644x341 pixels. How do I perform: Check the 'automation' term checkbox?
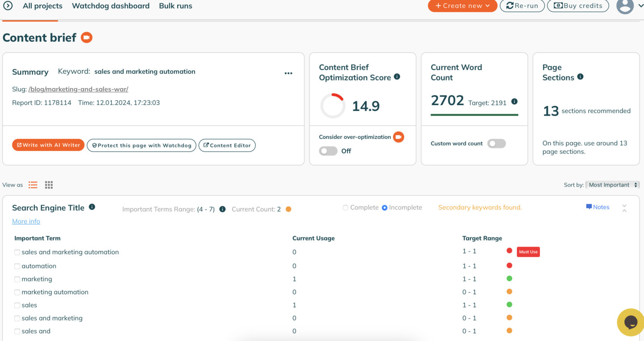(17, 266)
